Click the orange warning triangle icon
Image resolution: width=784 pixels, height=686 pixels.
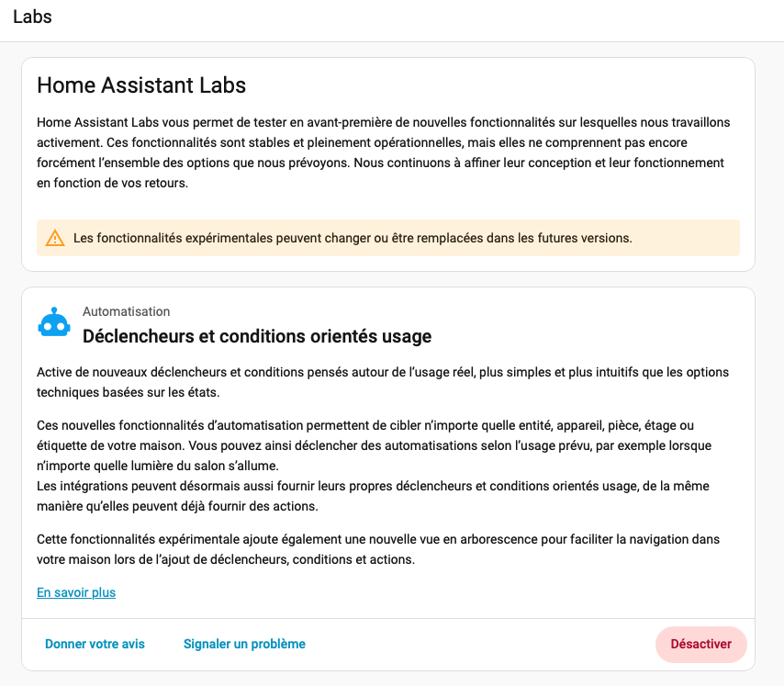[56, 238]
